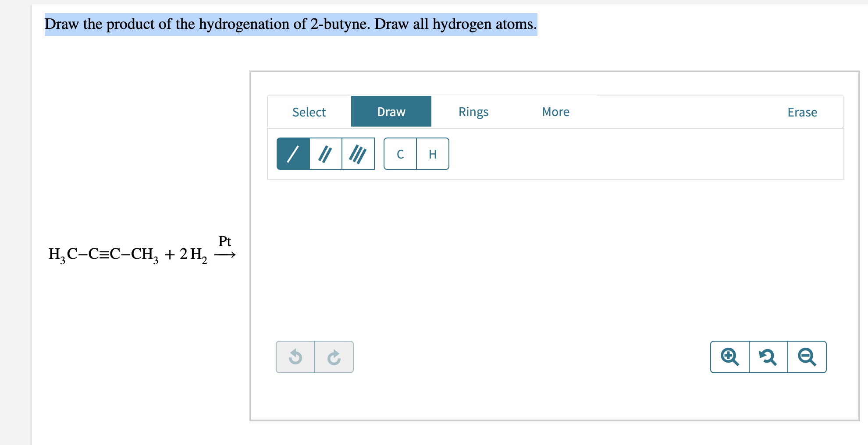This screenshot has height=445, width=868.
Task: Click the highlighted question instruction text
Action: click(x=291, y=24)
